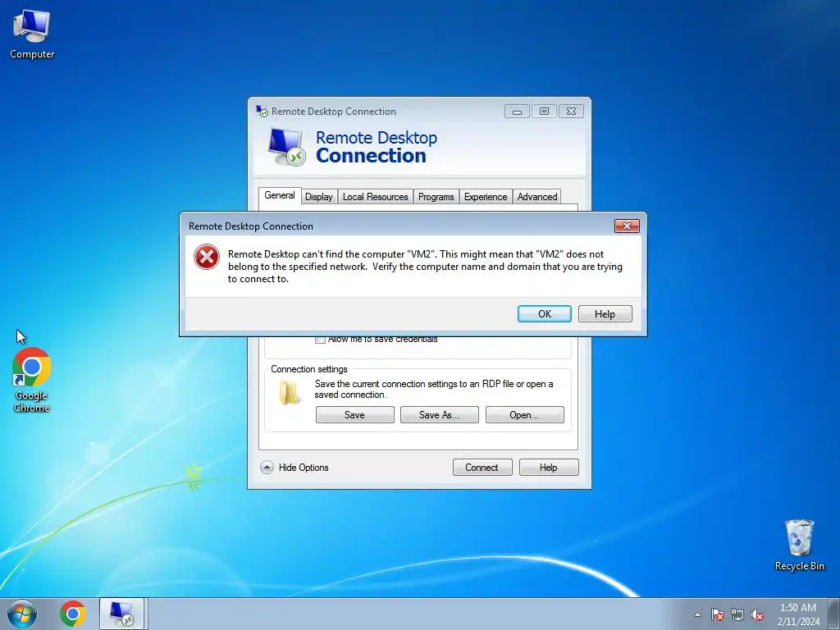Open the Programs tab

pyautogui.click(x=436, y=197)
